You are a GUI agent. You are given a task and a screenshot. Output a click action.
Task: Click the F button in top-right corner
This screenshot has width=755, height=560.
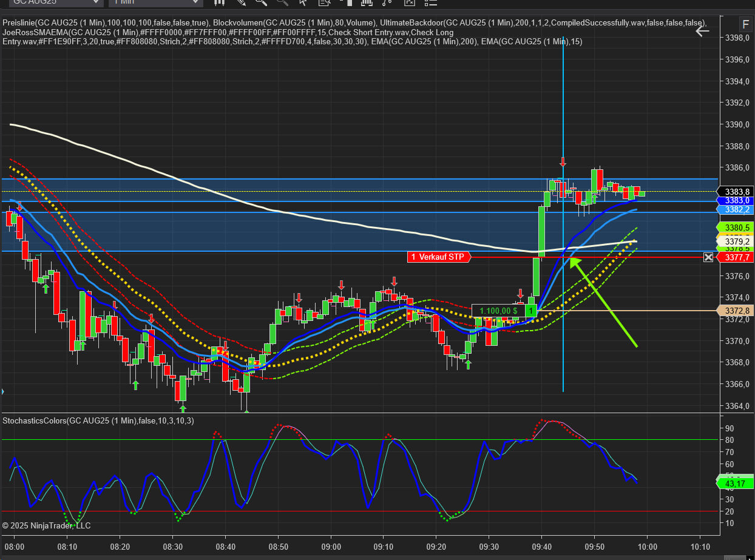point(745,25)
